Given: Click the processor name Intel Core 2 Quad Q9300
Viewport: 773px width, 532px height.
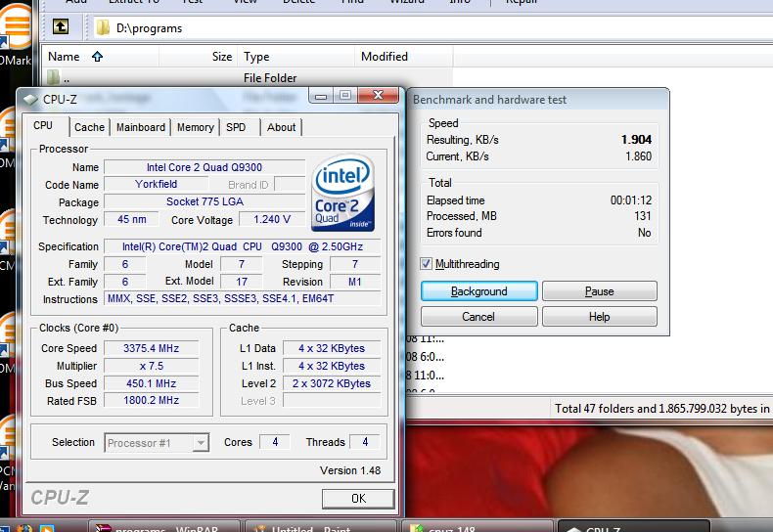Looking at the screenshot, I should point(205,167).
